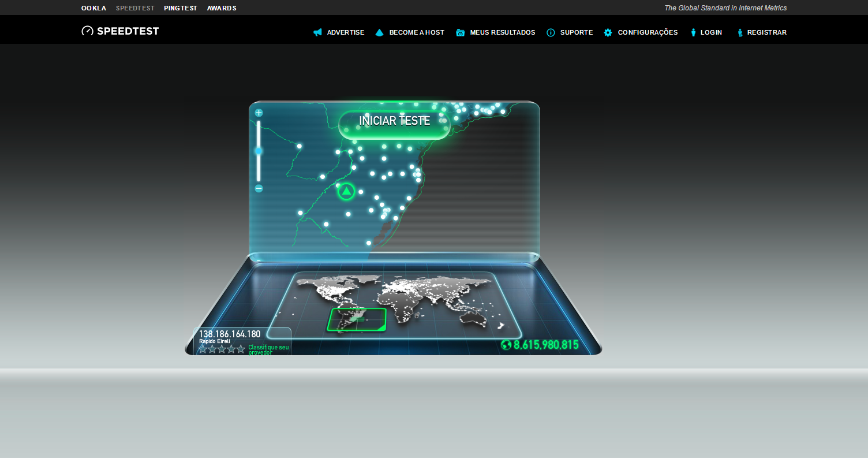Click the gear icon next to Configurações
The width and height of the screenshot is (868, 458).
[608, 32]
